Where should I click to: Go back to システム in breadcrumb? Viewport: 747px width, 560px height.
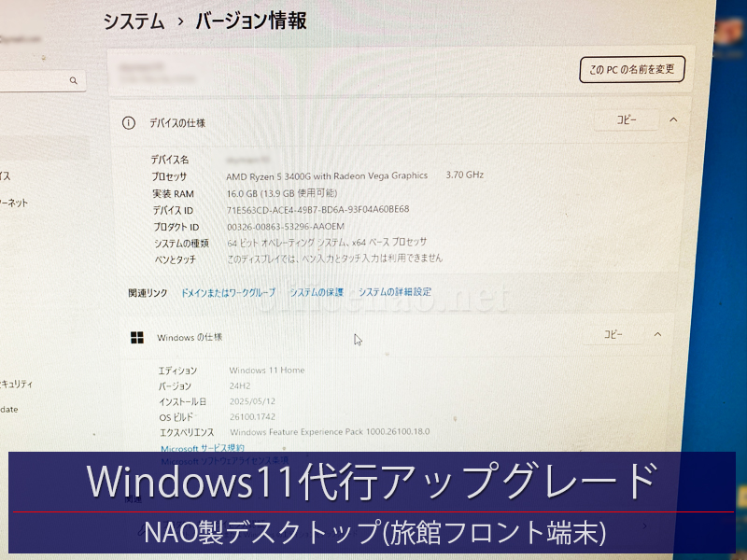[x=134, y=21]
